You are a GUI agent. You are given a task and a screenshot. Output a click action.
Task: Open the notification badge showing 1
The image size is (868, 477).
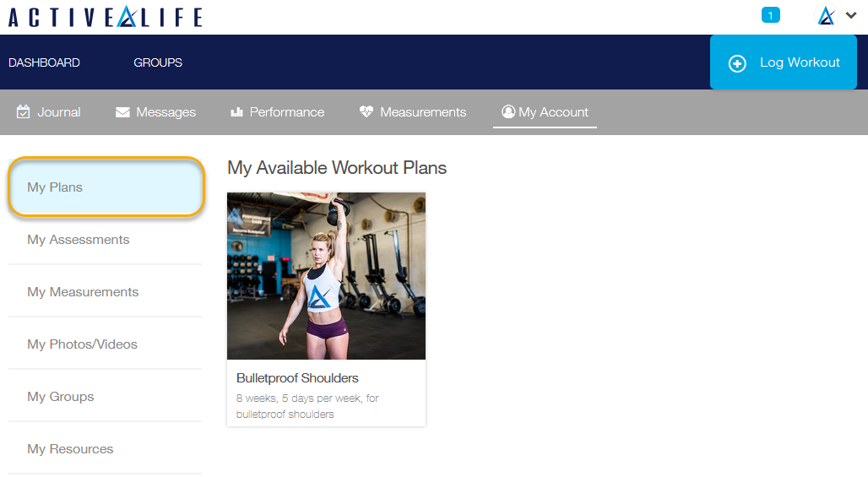click(771, 15)
